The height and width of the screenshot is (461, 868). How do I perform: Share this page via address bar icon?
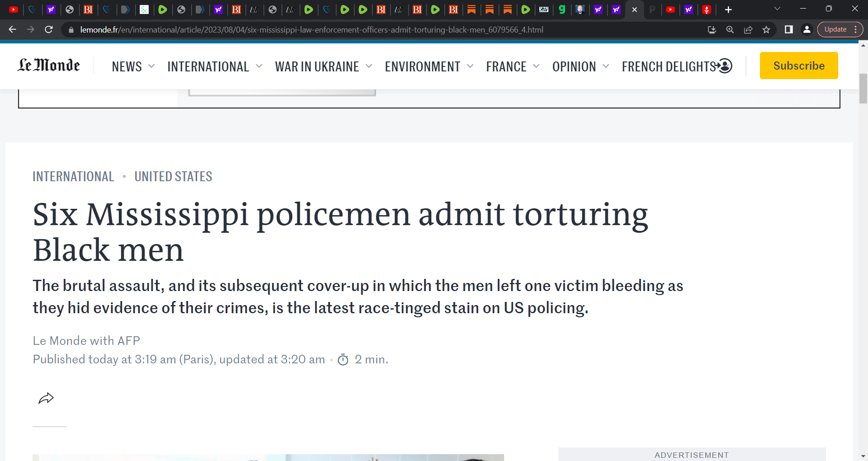coord(748,29)
